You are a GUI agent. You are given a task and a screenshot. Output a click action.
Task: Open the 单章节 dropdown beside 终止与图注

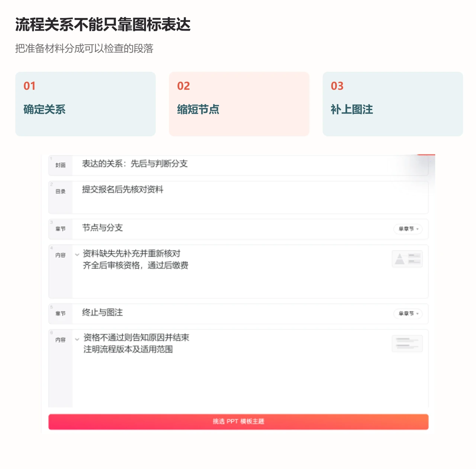point(408,314)
